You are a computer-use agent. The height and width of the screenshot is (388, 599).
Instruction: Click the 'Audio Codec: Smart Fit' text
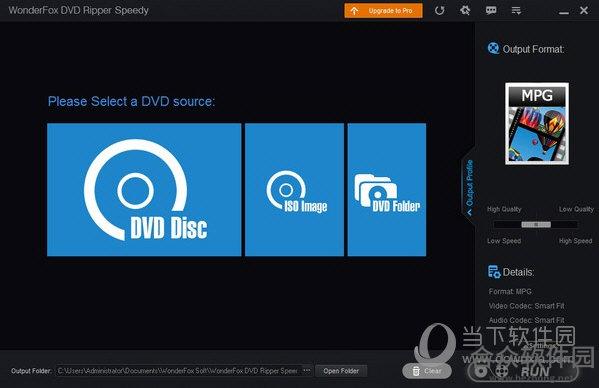click(x=526, y=320)
